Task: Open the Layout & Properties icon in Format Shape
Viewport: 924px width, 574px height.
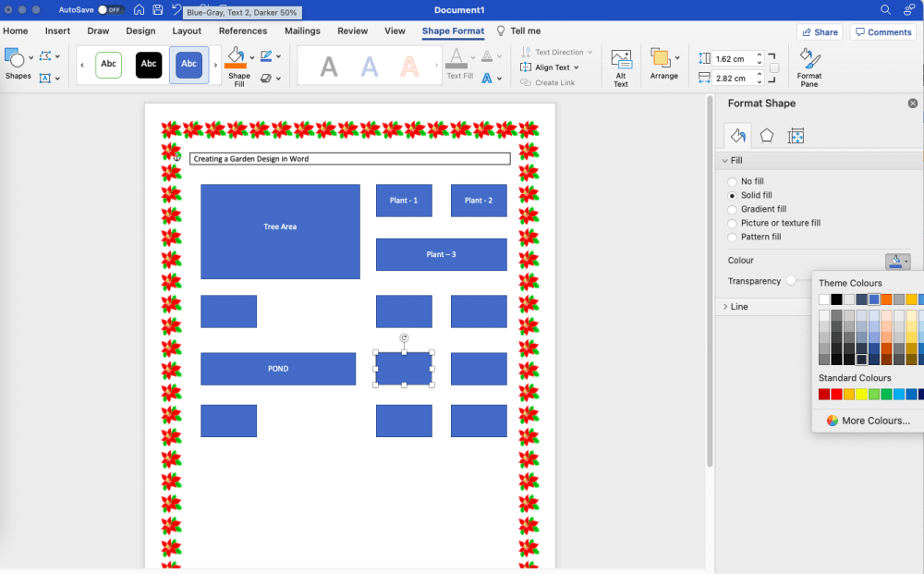Action: pyautogui.click(x=796, y=135)
